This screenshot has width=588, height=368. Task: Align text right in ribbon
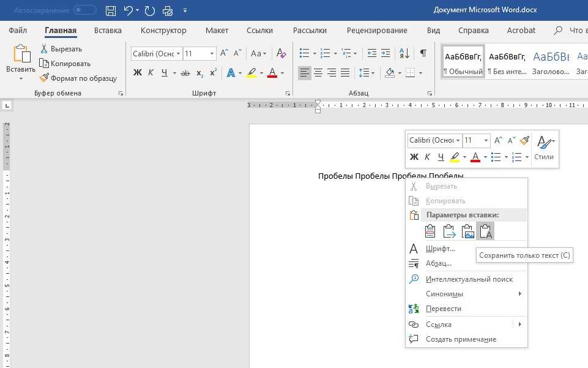[332, 73]
